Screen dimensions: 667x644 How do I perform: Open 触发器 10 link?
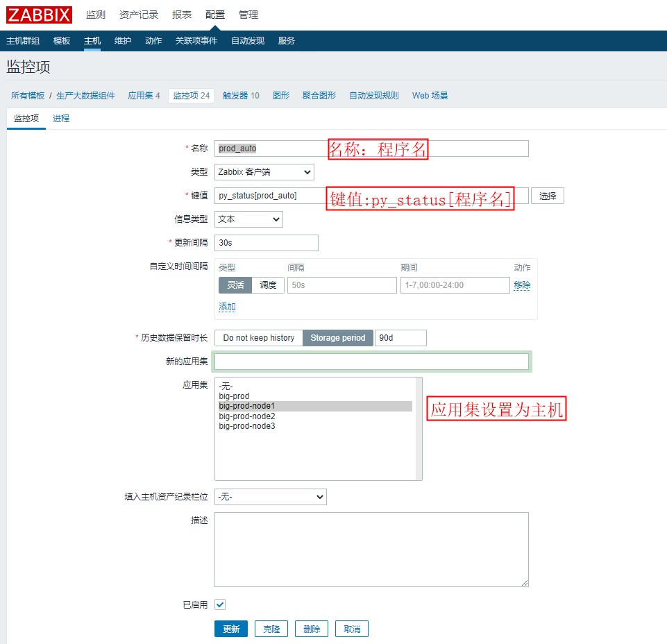tap(241, 96)
